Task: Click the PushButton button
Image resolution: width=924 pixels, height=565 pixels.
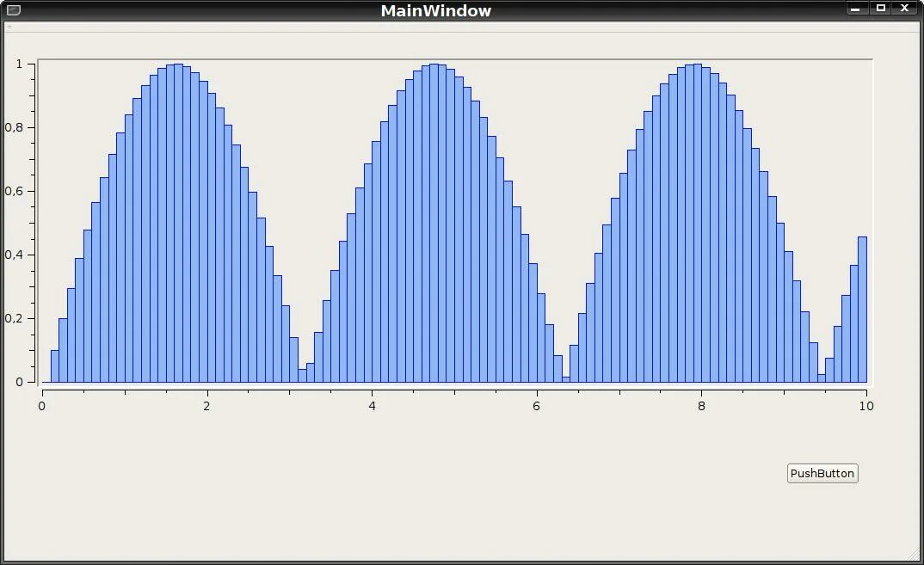Action: pyautogui.click(x=822, y=473)
